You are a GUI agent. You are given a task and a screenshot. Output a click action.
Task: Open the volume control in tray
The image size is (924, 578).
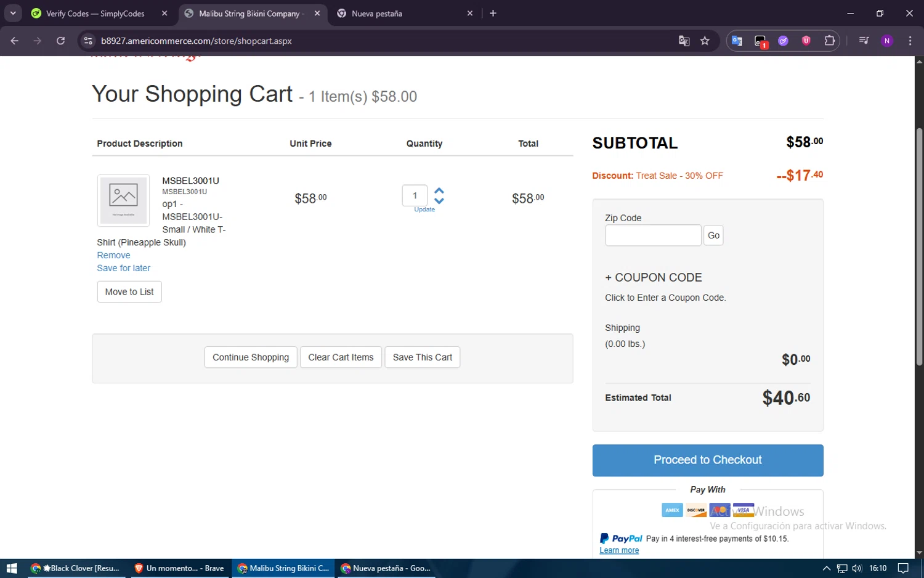click(857, 568)
